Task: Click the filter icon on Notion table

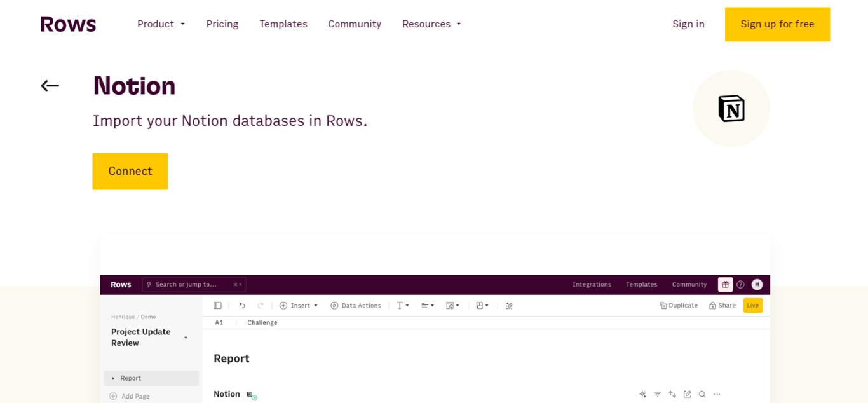Action: [x=658, y=394]
